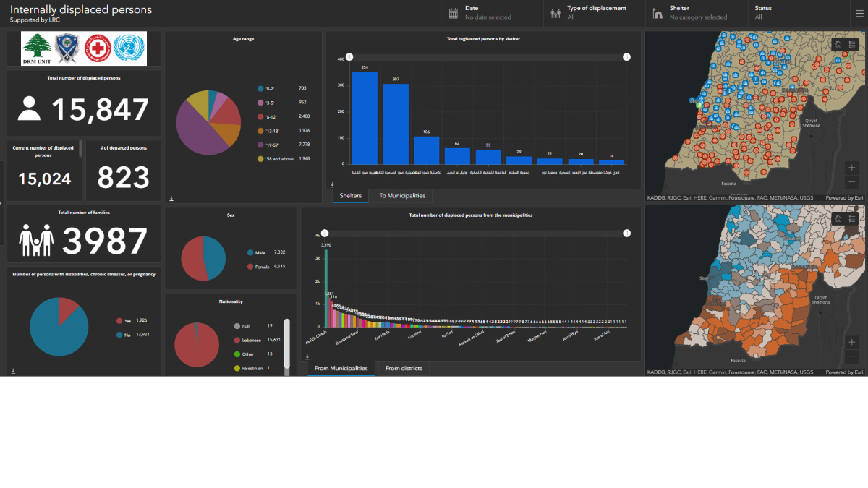Select the null nationality legend entry

tap(253, 326)
